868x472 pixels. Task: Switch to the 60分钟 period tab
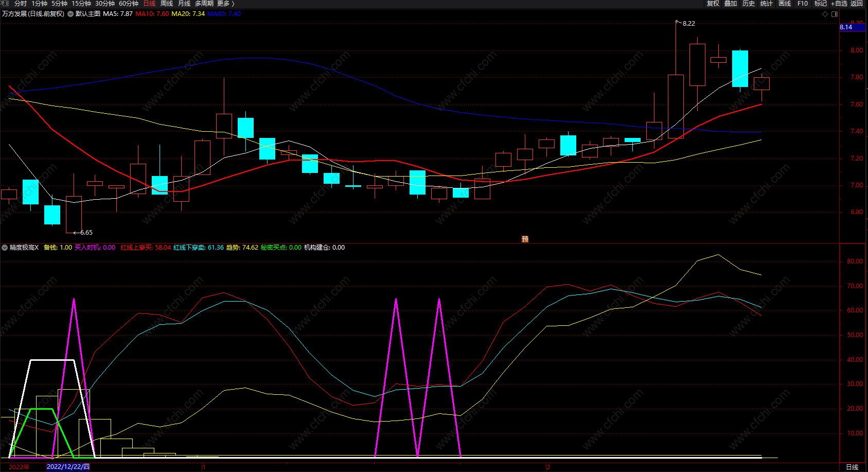[x=129, y=4]
